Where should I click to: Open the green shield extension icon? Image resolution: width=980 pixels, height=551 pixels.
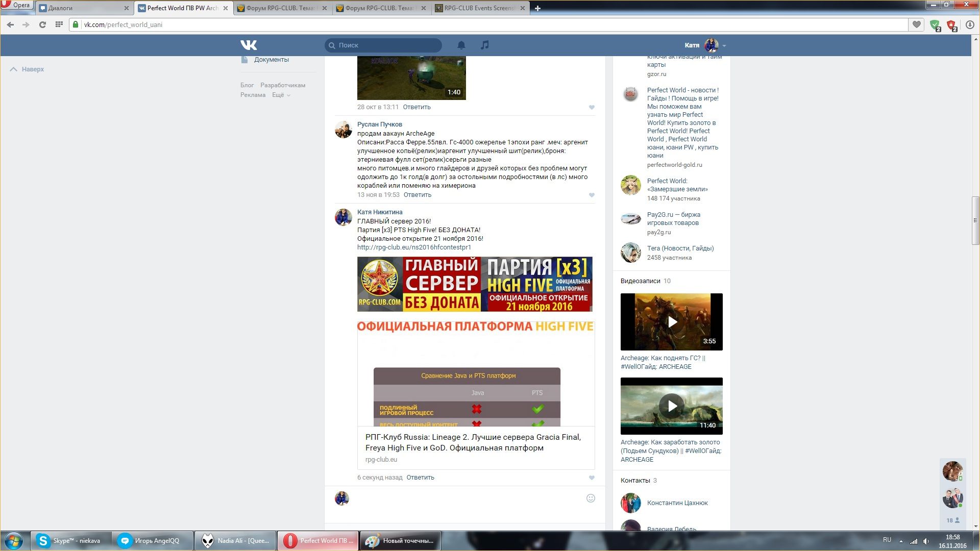click(935, 24)
